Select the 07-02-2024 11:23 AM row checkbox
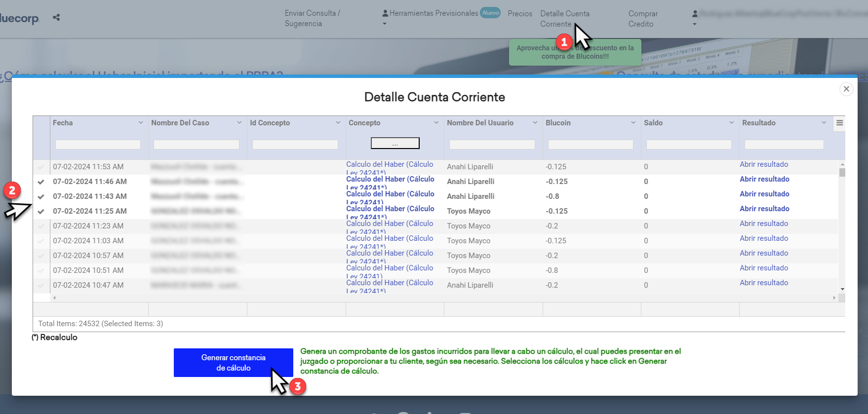The image size is (868, 414). point(41,226)
